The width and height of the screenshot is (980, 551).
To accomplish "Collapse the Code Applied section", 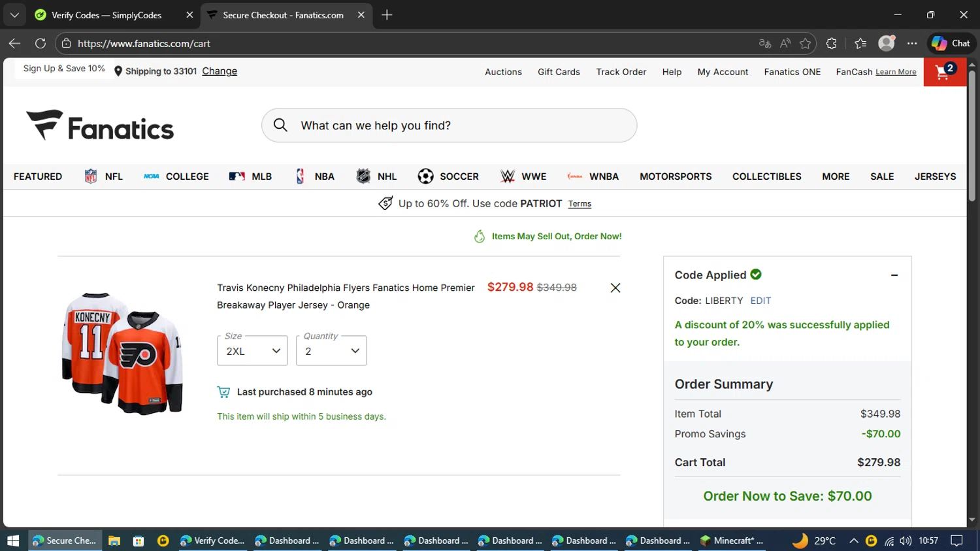I will (x=894, y=275).
